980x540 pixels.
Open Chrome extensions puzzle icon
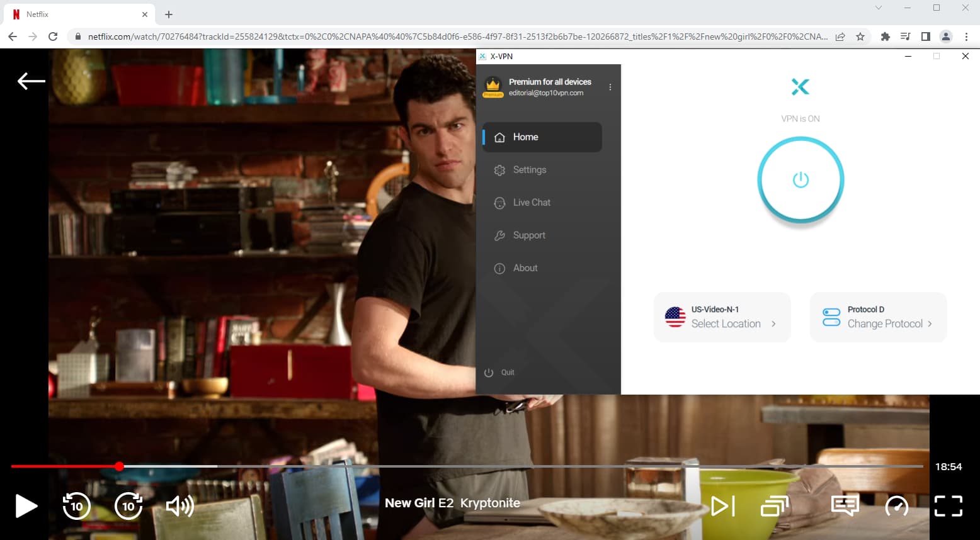click(885, 37)
